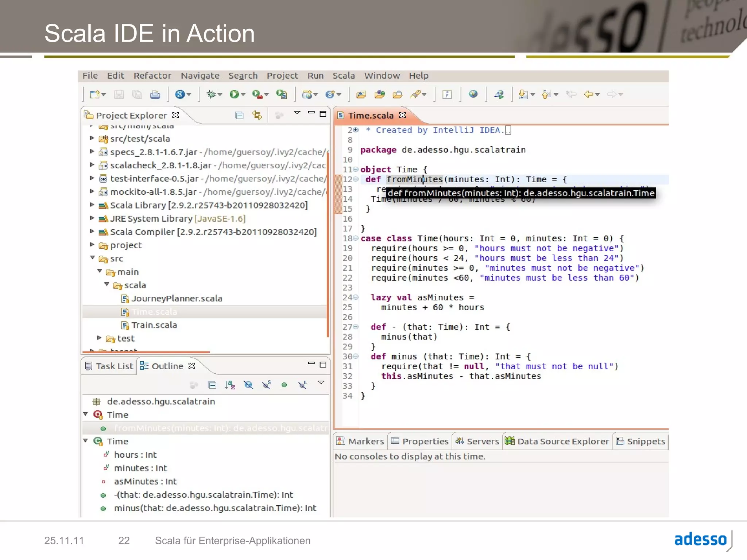This screenshot has height=560, width=747.
Task: Click the Snippets tab
Action: (x=641, y=442)
